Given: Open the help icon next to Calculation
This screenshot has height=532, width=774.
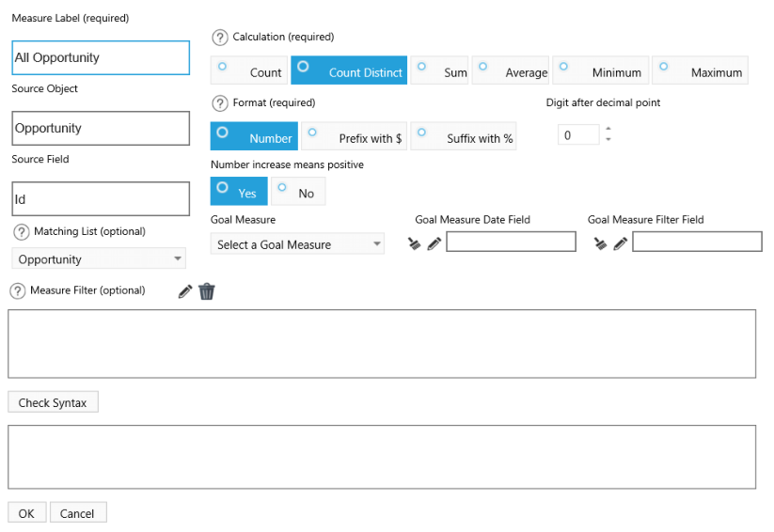Looking at the screenshot, I should (220, 38).
